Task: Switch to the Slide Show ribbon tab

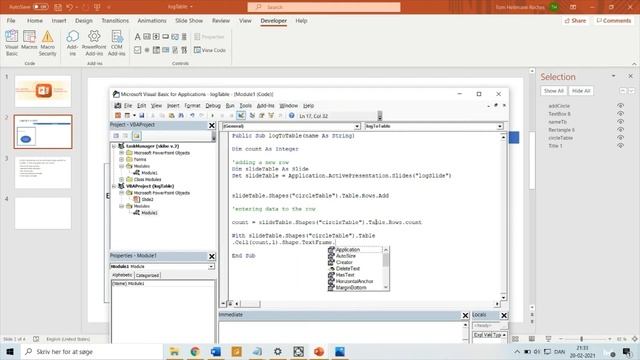Action: pos(189,20)
